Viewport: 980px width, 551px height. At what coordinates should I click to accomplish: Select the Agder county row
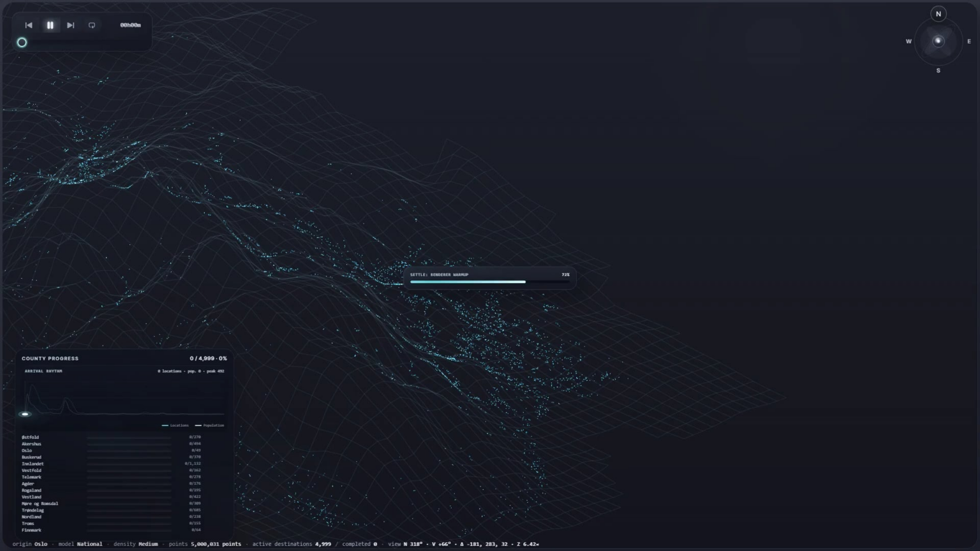[x=111, y=484]
